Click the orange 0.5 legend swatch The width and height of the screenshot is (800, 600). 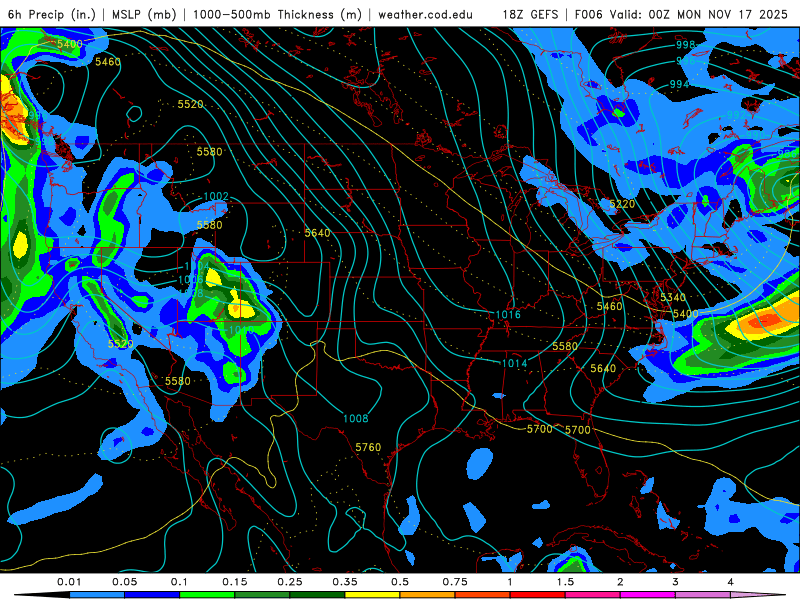click(427, 595)
